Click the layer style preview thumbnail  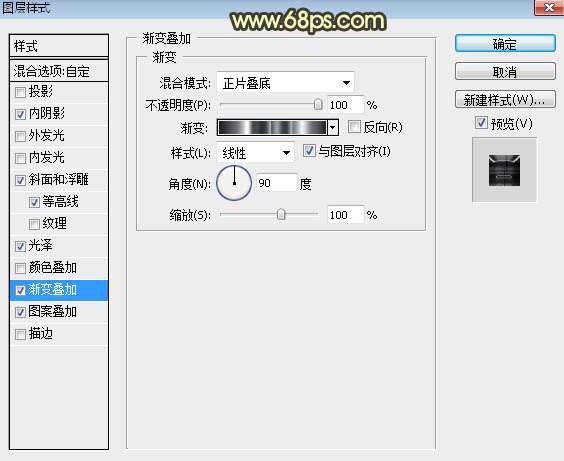click(x=504, y=170)
